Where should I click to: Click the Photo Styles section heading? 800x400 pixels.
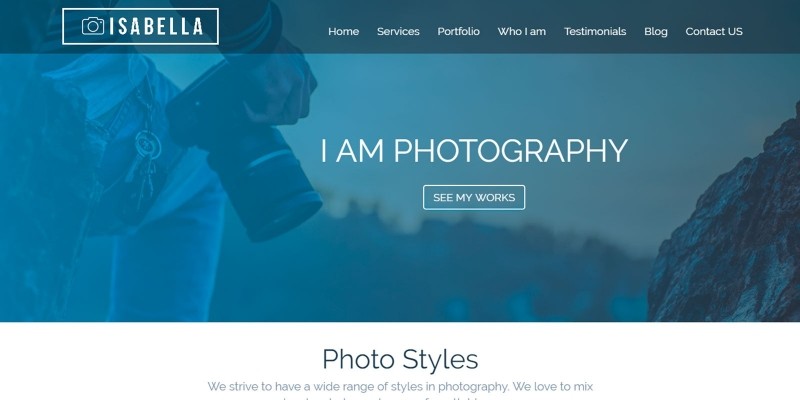(400, 359)
